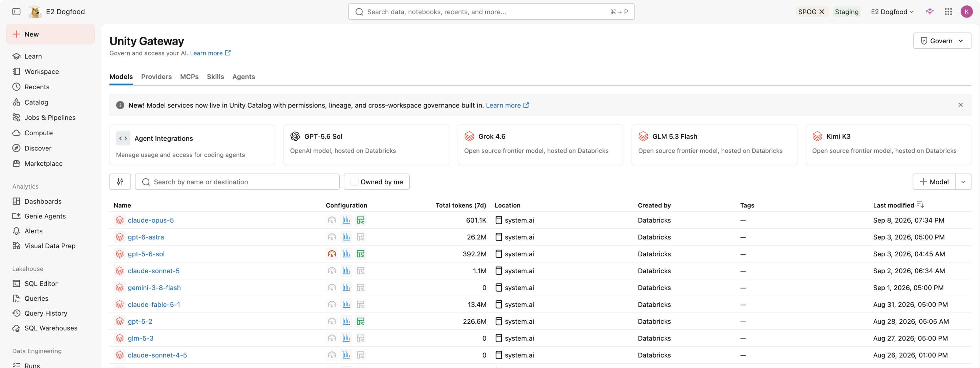
Task: Click the table icon for claude-sonnet-5
Action: tap(361, 271)
